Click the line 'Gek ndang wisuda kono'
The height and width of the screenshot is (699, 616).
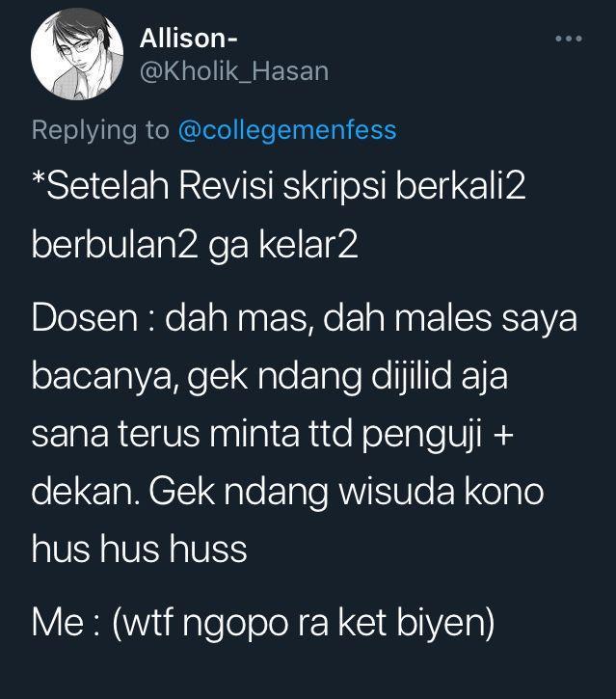click(x=346, y=492)
